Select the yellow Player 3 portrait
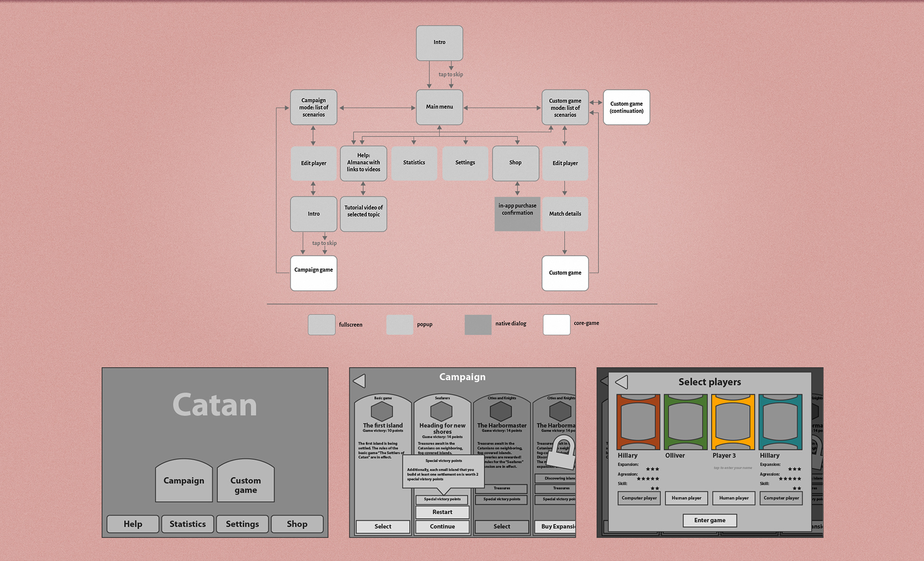 pyautogui.click(x=733, y=421)
